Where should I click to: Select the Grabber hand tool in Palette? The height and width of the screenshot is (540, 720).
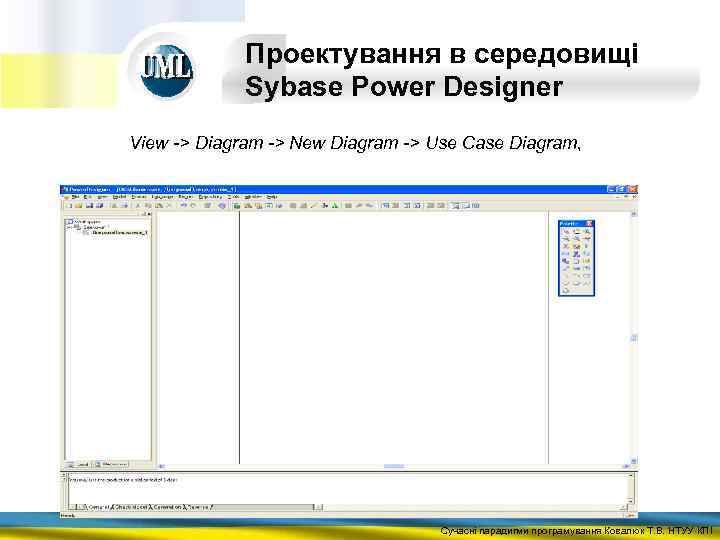577,232
